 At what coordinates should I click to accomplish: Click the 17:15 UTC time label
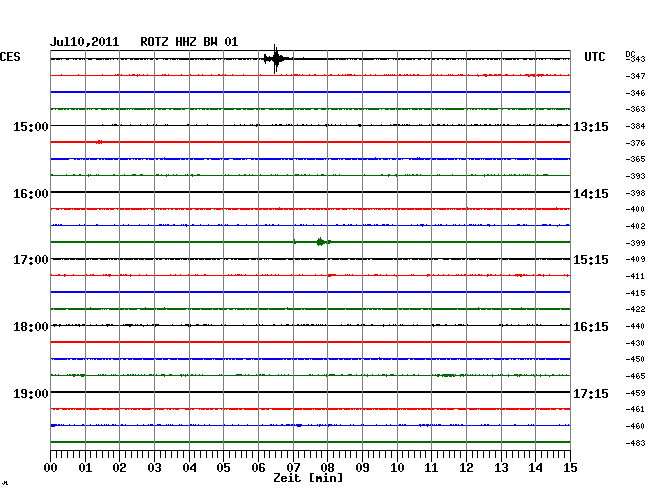[591, 393]
